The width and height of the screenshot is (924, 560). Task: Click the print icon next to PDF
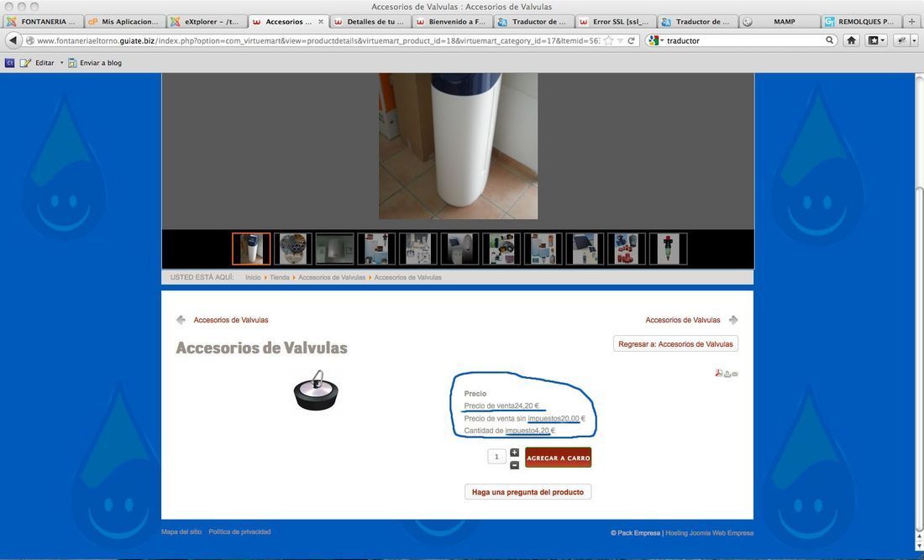(727, 374)
